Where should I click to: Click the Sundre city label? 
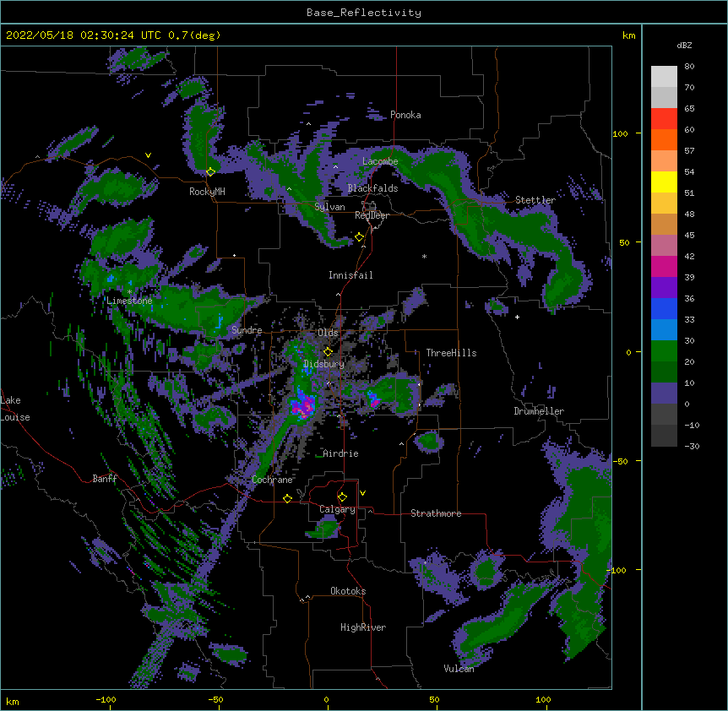click(x=247, y=330)
